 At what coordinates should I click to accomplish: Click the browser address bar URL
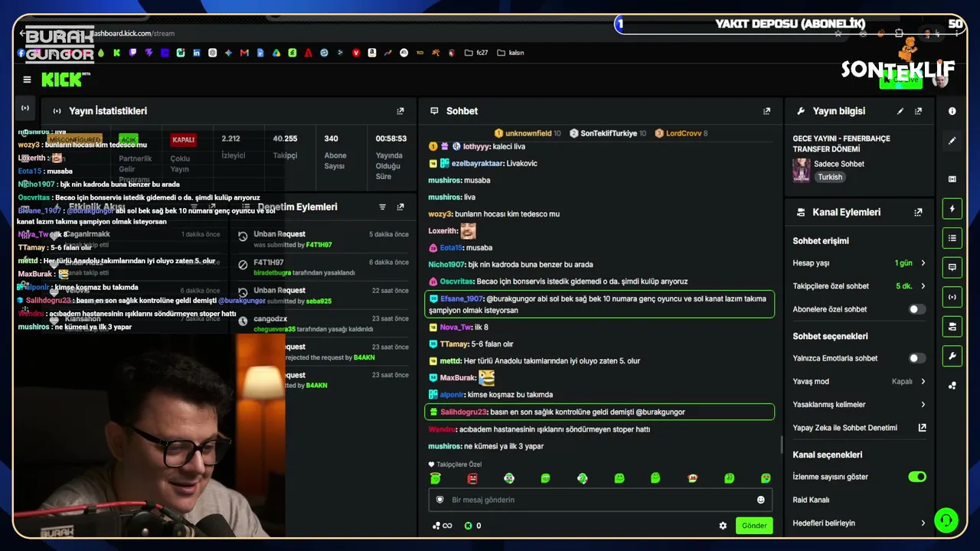pyautogui.click(x=132, y=34)
